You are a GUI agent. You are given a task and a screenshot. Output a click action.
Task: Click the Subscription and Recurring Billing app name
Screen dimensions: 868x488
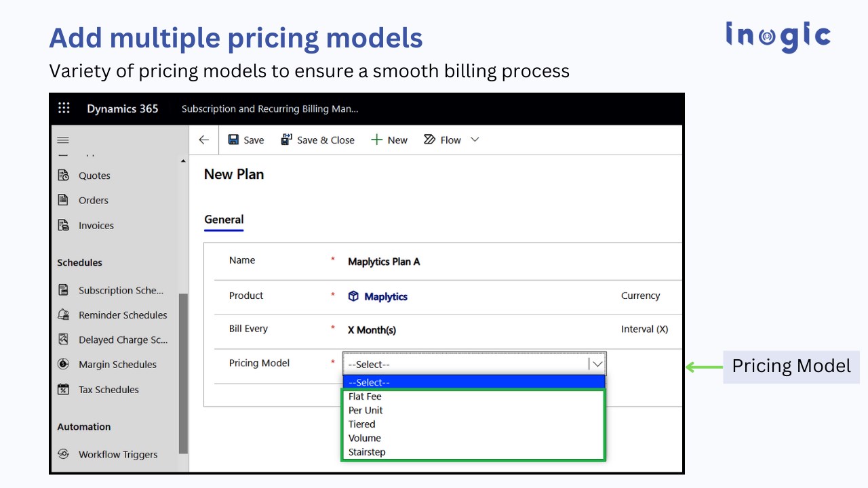(270, 108)
